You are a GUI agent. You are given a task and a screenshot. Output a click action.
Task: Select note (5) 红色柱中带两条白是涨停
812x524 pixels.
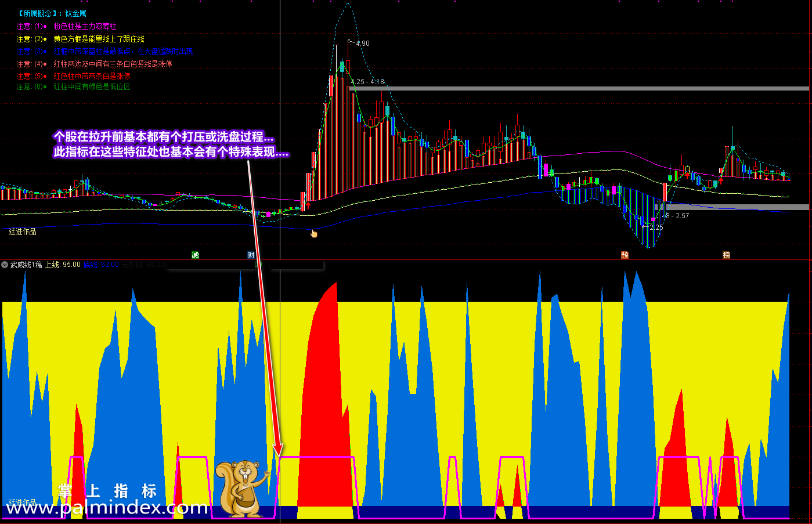[x=73, y=76]
